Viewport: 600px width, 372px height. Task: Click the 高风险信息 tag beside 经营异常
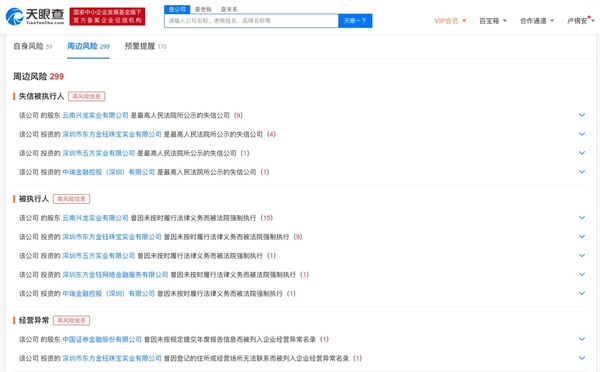[71, 320]
